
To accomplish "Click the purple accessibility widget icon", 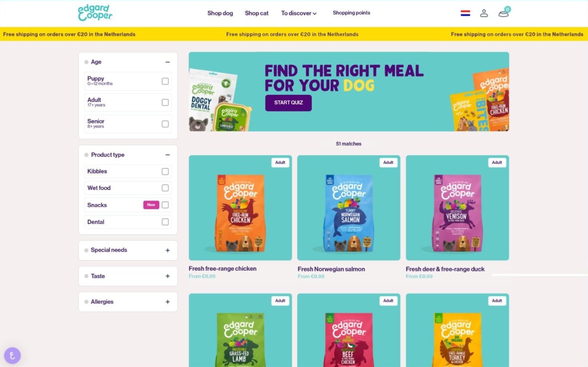I will pyautogui.click(x=12, y=356).
